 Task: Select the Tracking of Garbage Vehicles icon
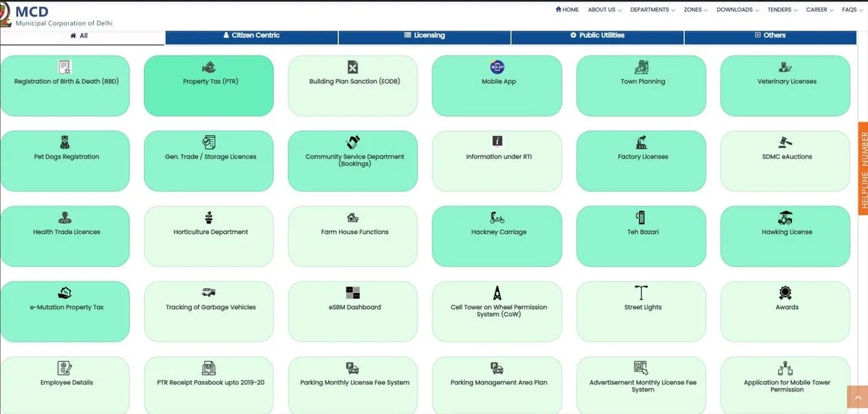pos(209,292)
